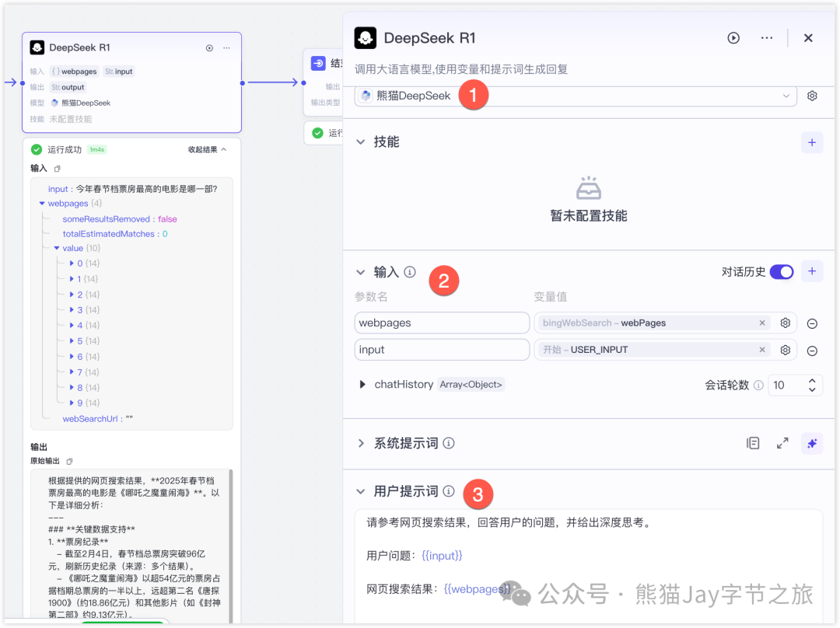Expand item 2 {14} in value list
Screen dimensions: 840x628
click(x=72, y=295)
